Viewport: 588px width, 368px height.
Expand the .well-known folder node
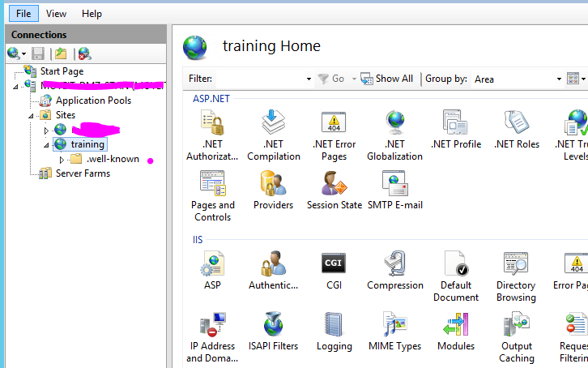[62, 160]
